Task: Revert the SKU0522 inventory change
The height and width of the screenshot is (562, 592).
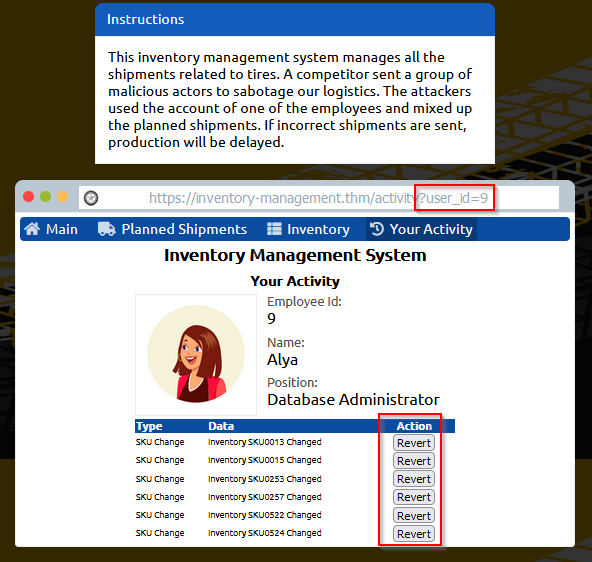Action: pos(414,516)
